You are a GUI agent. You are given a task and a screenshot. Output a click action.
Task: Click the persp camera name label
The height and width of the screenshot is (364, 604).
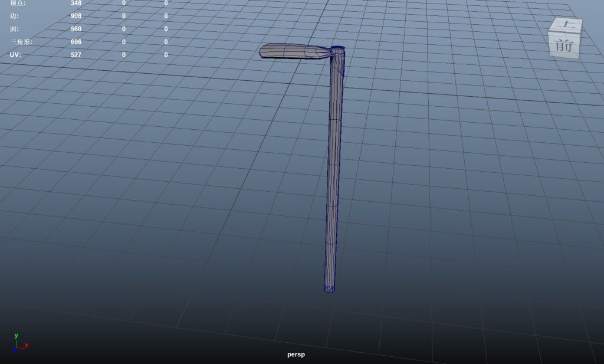[x=296, y=355]
